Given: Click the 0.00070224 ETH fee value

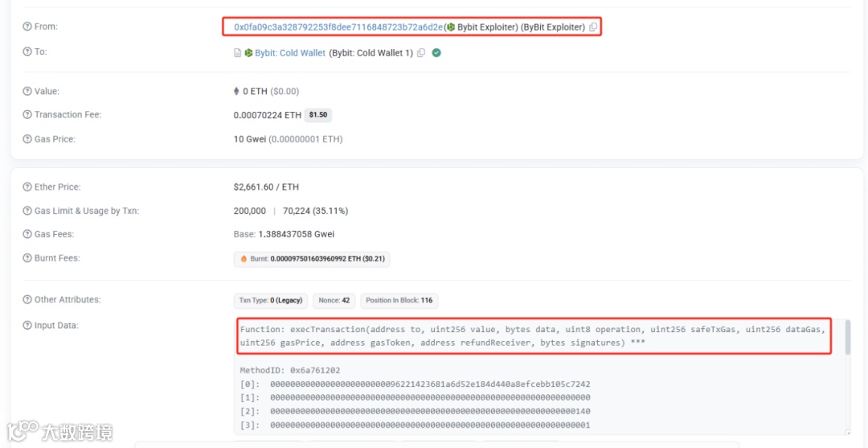Looking at the screenshot, I should (268, 115).
